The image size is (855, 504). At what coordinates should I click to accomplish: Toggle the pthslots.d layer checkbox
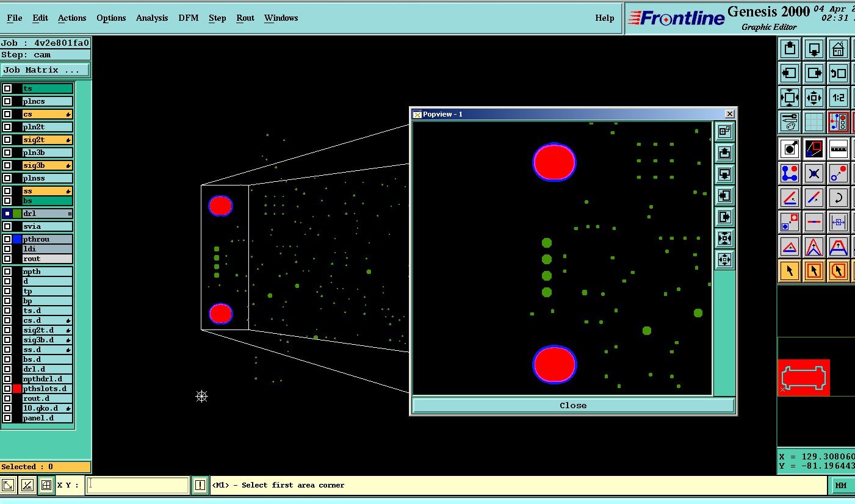tap(7, 389)
